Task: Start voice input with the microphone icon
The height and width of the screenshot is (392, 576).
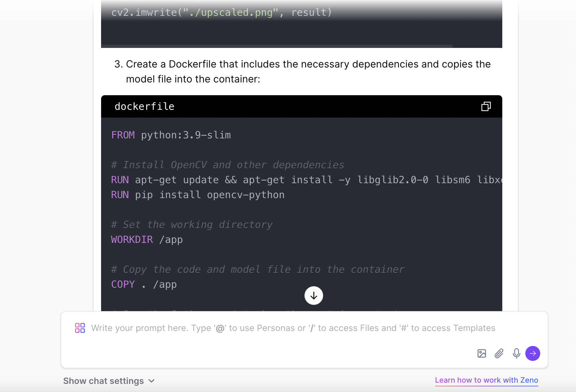Action: click(x=516, y=353)
